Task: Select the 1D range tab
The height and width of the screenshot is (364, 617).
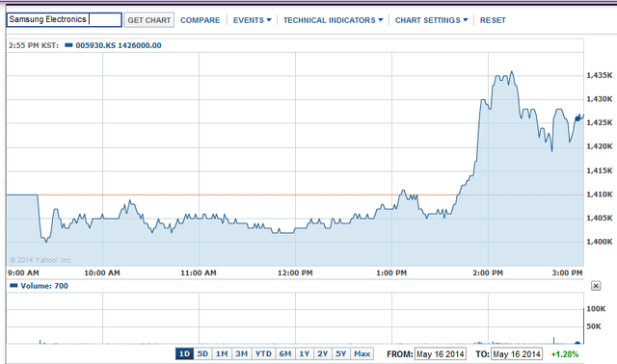Action: point(184,353)
